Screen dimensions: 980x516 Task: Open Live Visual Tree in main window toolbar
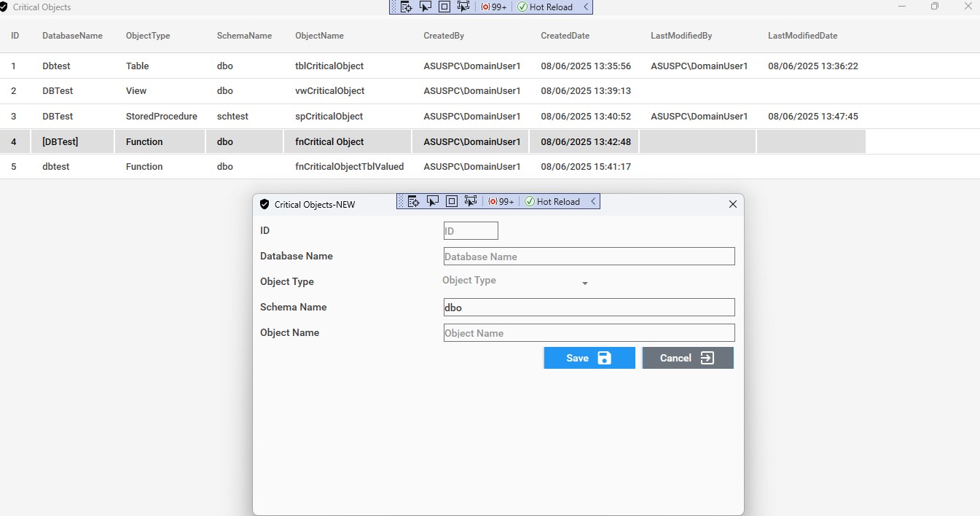[x=407, y=7]
